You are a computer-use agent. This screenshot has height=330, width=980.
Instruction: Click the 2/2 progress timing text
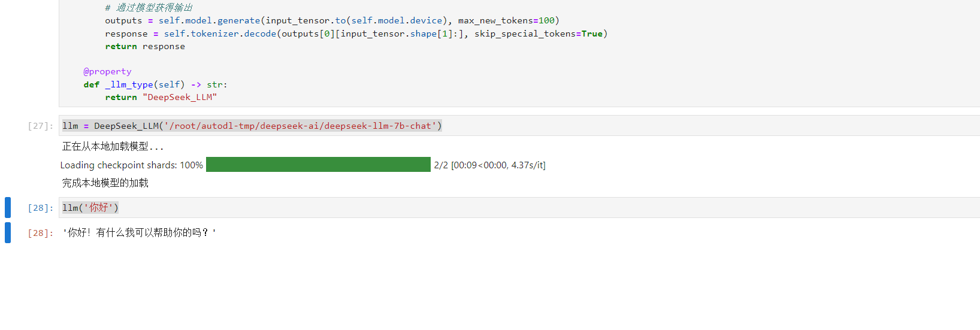coord(489,165)
